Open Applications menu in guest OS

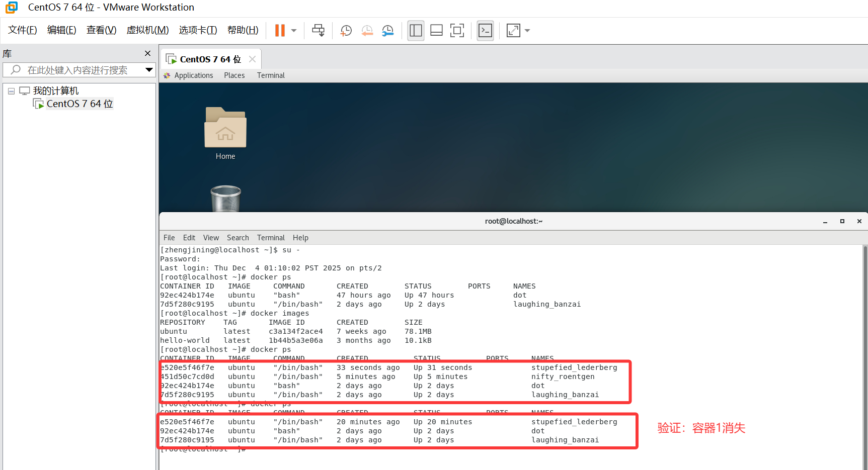194,75
